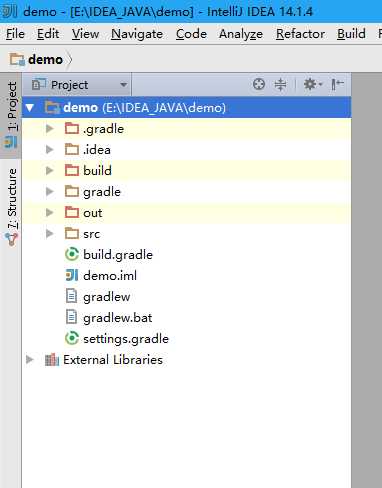The height and width of the screenshot is (488, 382).
Task: Open the Build menu
Action: click(x=351, y=34)
